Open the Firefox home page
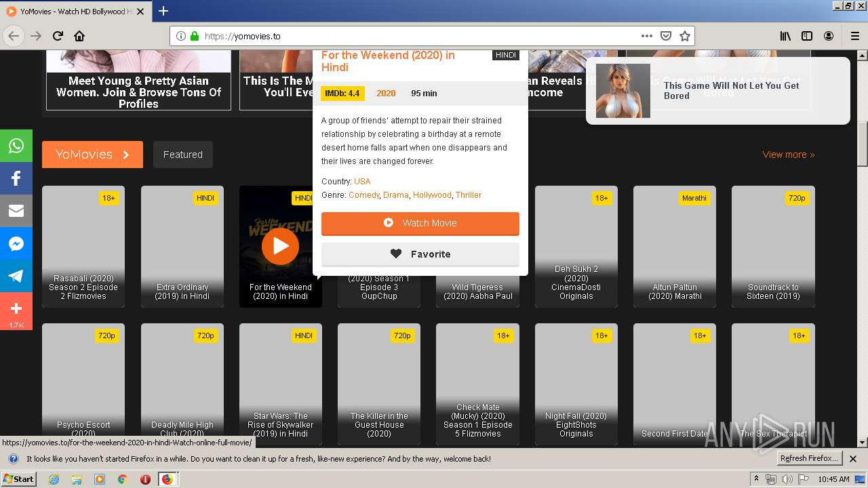This screenshot has width=868, height=488. tap(79, 36)
